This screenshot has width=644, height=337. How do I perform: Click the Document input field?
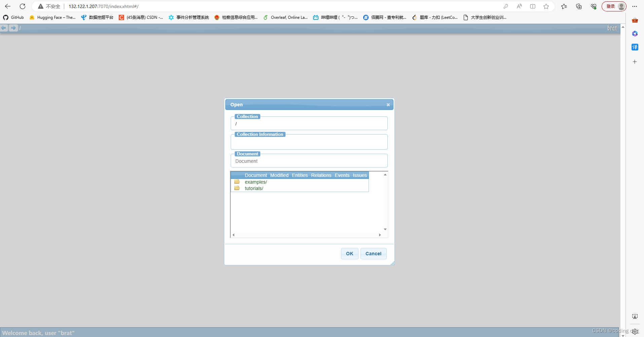coord(309,161)
